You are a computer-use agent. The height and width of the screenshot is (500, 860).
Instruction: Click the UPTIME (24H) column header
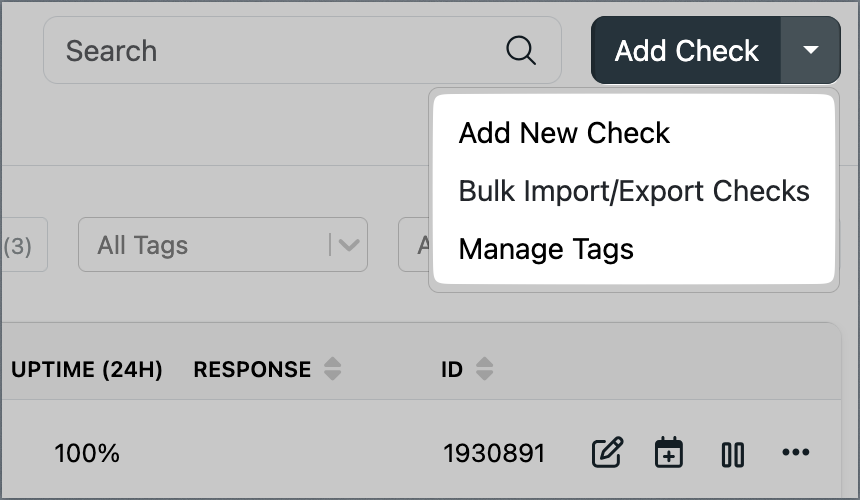click(x=87, y=369)
